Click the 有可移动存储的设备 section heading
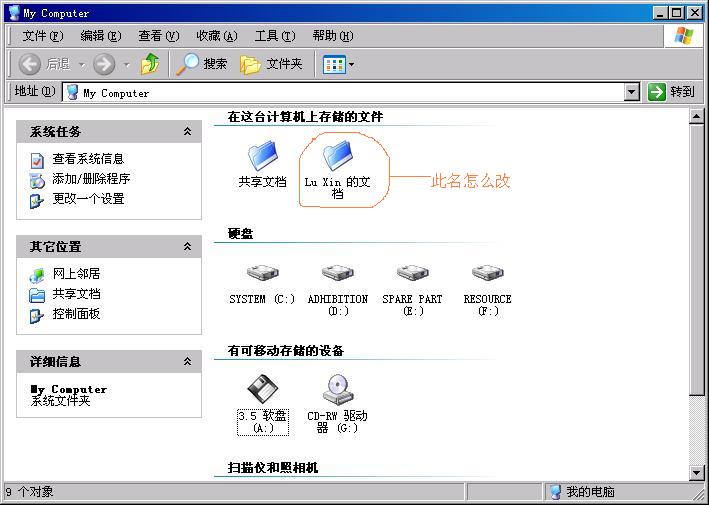The width and height of the screenshot is (709, 505). (285, 350)
